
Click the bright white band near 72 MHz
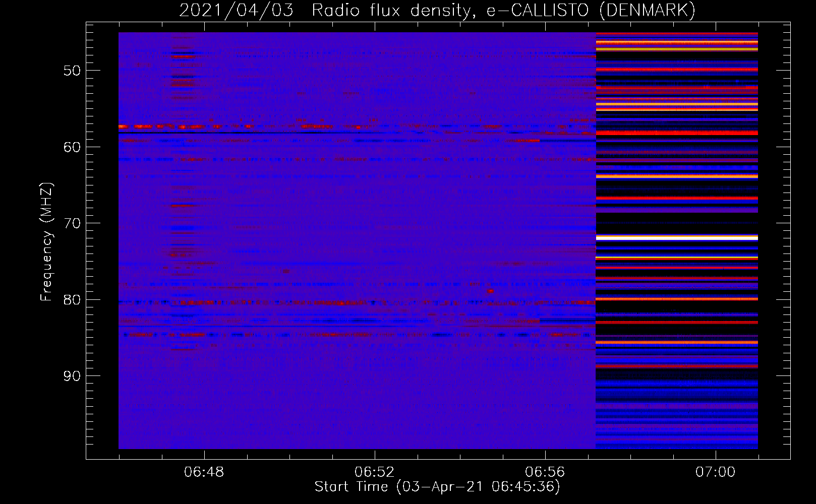tap(677, 237)
